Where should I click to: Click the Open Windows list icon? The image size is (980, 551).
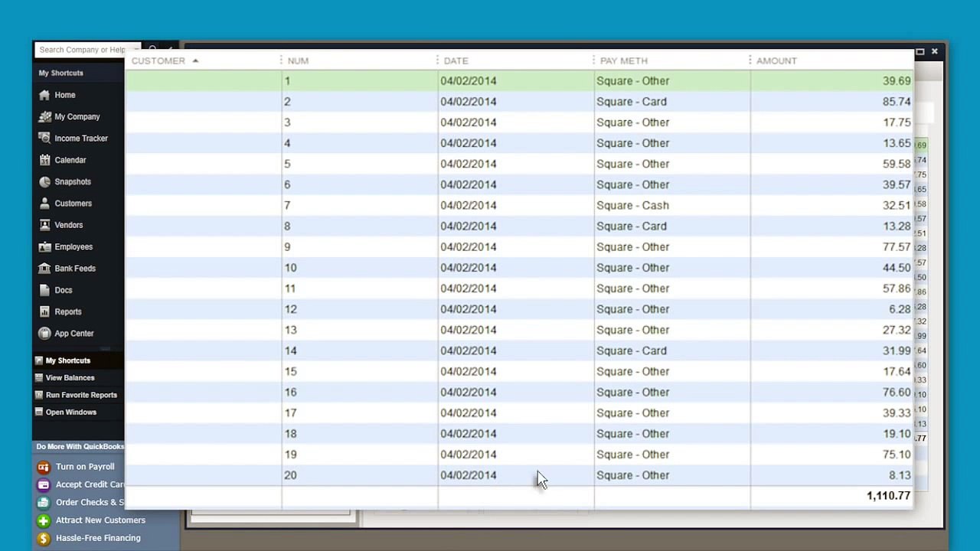coord(39,412)
